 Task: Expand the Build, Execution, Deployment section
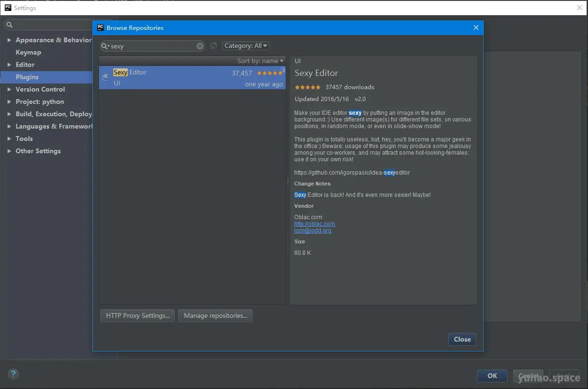(x=9, y=114)
